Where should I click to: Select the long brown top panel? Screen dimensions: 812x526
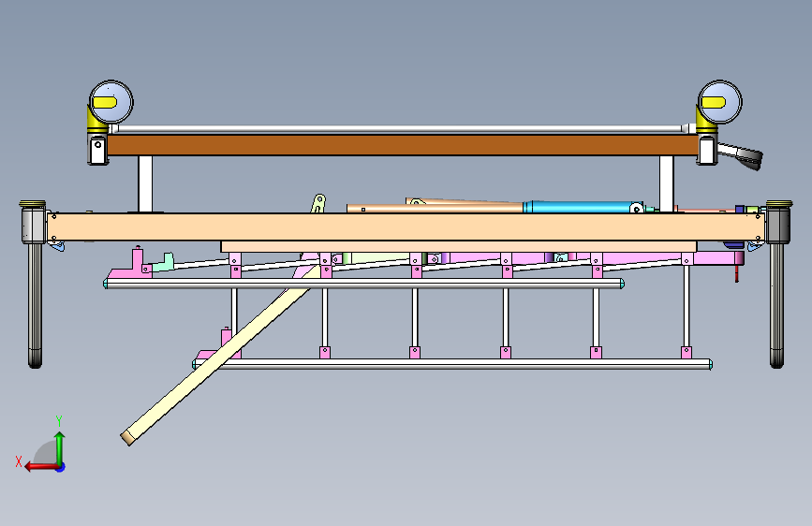[x=403, y=145]
